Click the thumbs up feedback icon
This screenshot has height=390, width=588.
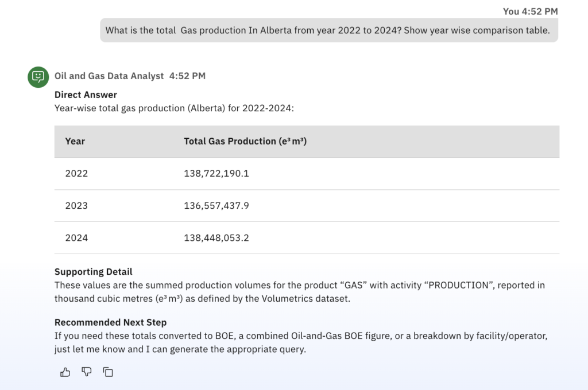[x=65, y=372]
